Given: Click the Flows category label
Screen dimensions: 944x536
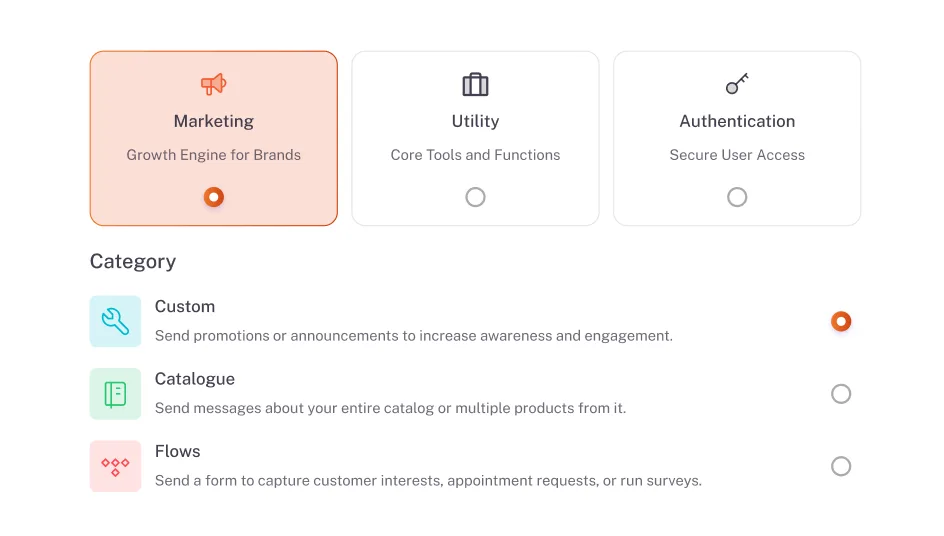Looking at the screenshot, I should [178, 451].
